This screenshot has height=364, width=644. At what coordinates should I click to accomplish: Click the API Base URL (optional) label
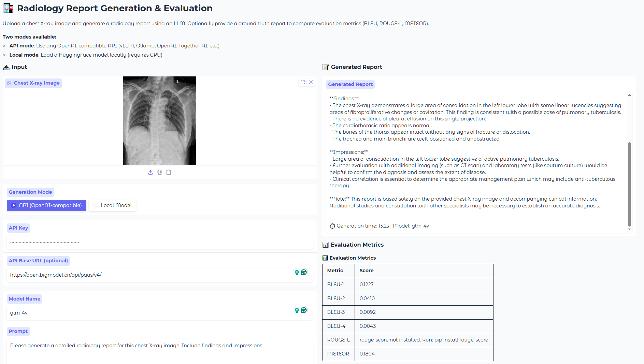[38, 261]
